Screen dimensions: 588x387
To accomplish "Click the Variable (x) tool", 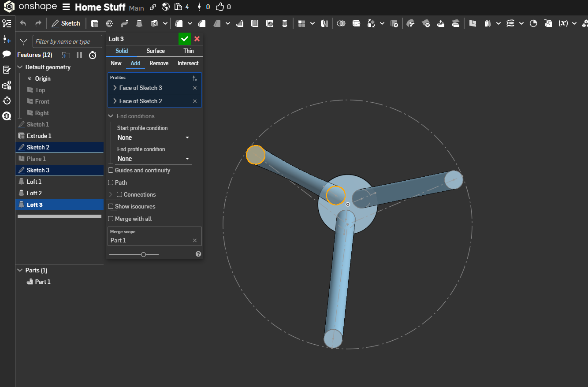I will 563,23.
